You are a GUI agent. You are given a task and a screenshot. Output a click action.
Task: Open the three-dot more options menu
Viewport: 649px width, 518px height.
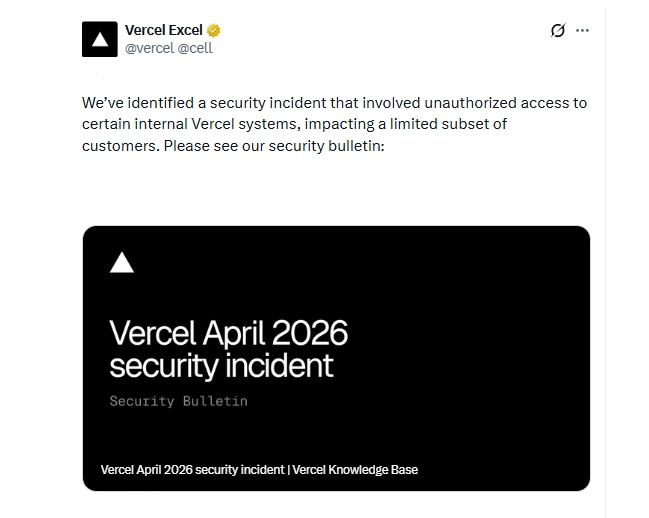(583, 31)
